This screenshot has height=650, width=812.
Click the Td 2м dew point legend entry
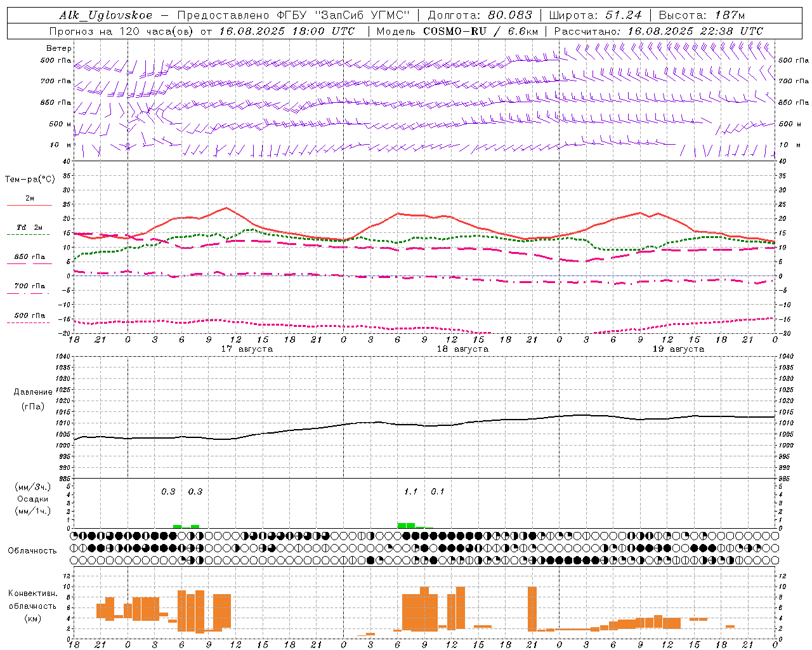point(29,227)
